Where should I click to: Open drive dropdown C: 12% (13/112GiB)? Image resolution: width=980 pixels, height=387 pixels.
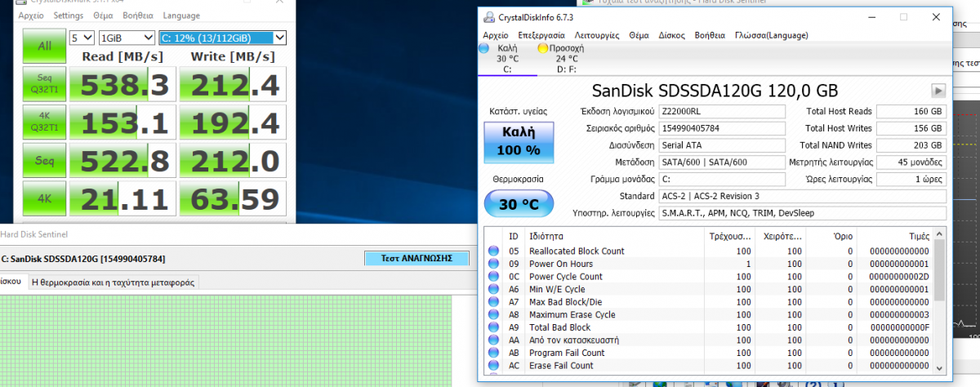click(x=223, y=38)
